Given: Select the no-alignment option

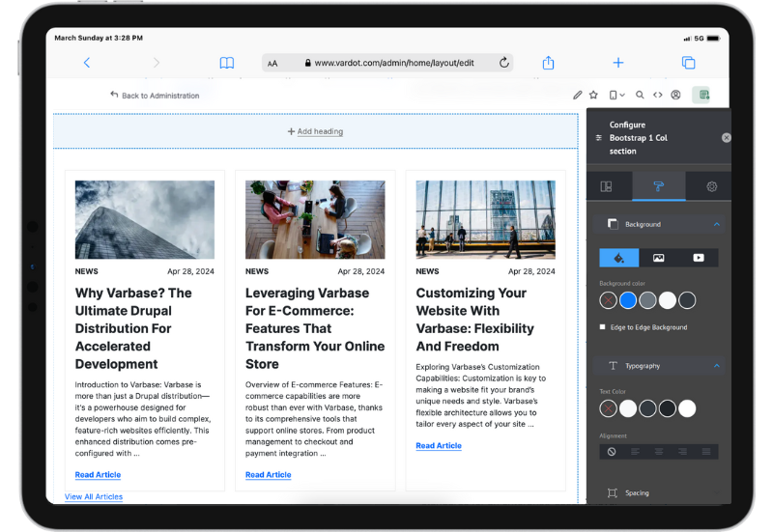Looking at the screenshot, I should [611, 451].
